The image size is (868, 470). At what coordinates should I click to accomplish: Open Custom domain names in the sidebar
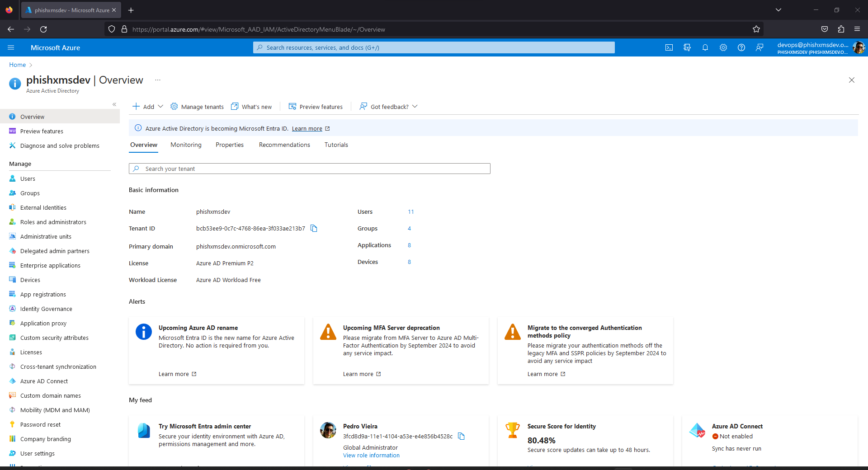tap(60, 395)
